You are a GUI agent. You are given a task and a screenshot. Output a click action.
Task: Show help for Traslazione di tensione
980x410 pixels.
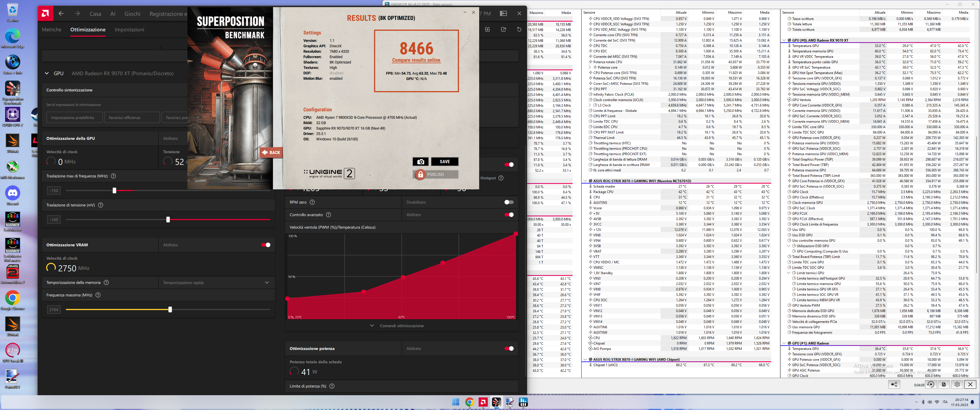tap(101, 205)
